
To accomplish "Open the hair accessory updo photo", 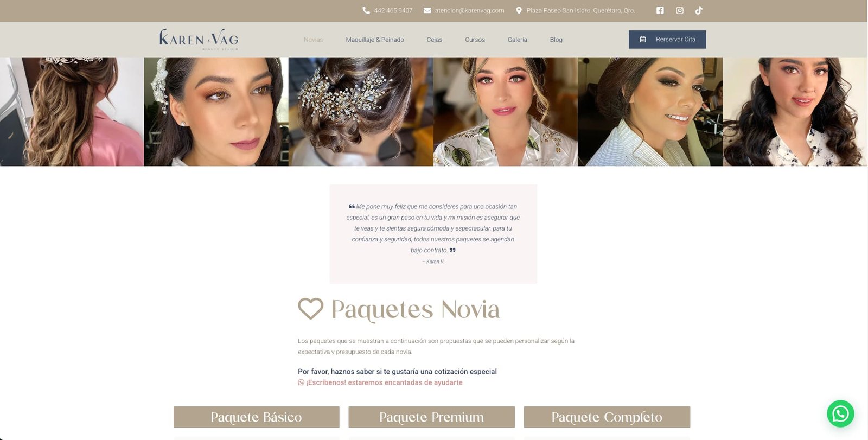I will click(x=361, y=112).
